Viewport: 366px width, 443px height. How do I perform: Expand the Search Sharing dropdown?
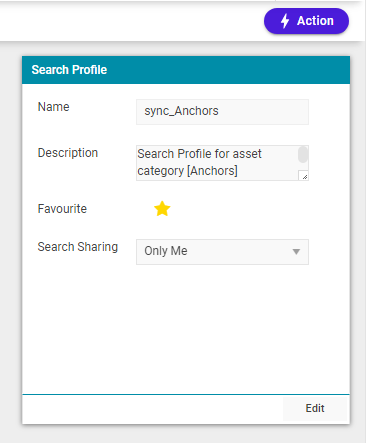pos(222,252)
